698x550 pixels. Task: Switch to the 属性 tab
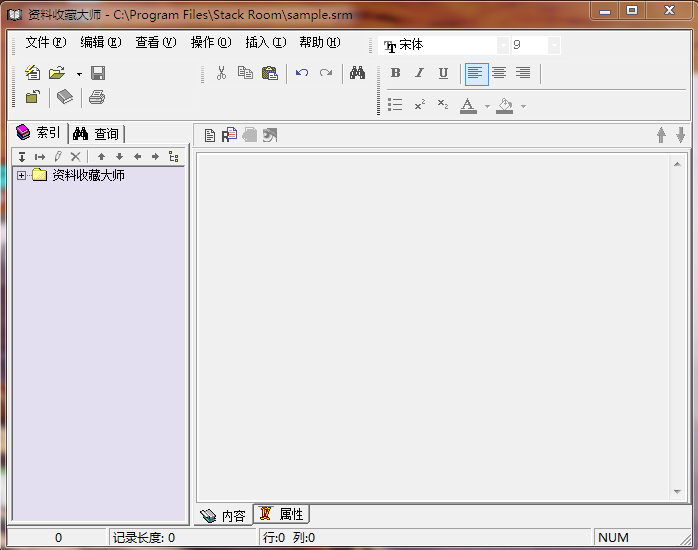click(x=282, y=514)
